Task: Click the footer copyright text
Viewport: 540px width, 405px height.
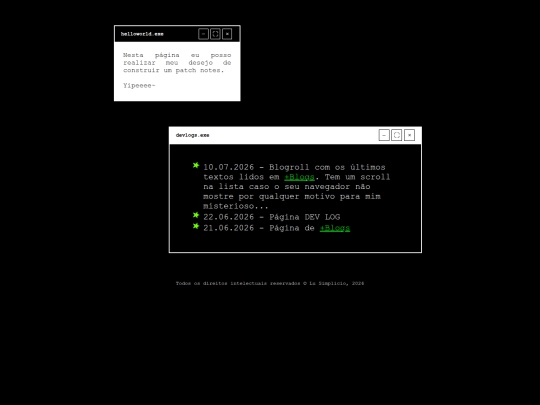Action: [270, 283]
